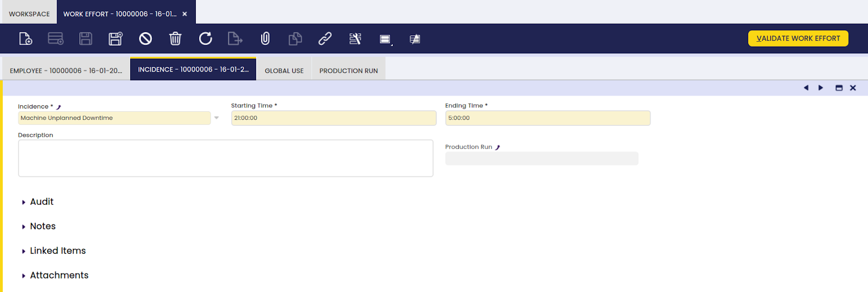Click the Refresh icon

(205, 39)
